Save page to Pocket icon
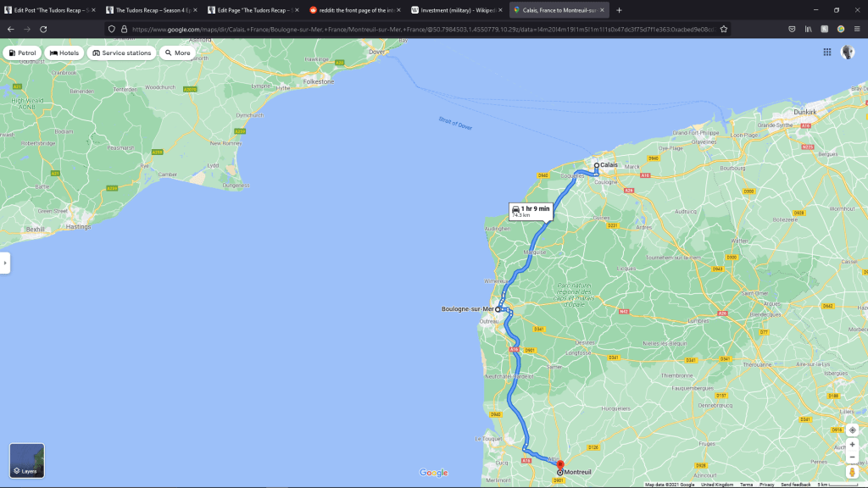The image size is (868, 488). pos(792,29)
